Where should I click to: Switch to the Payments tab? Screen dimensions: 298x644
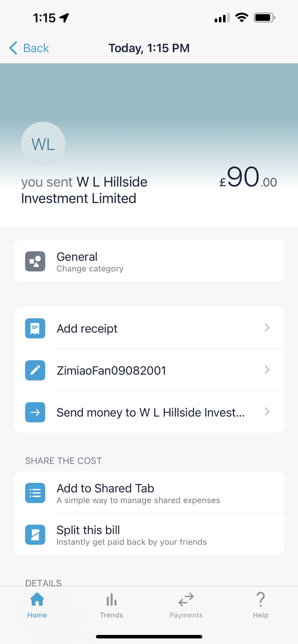point(186,604)
